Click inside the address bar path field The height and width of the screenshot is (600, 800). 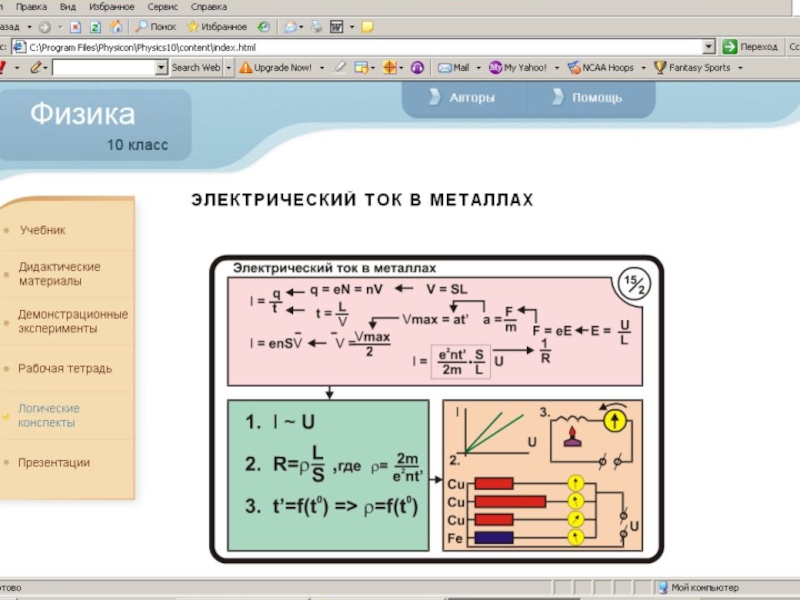[362, 47]
